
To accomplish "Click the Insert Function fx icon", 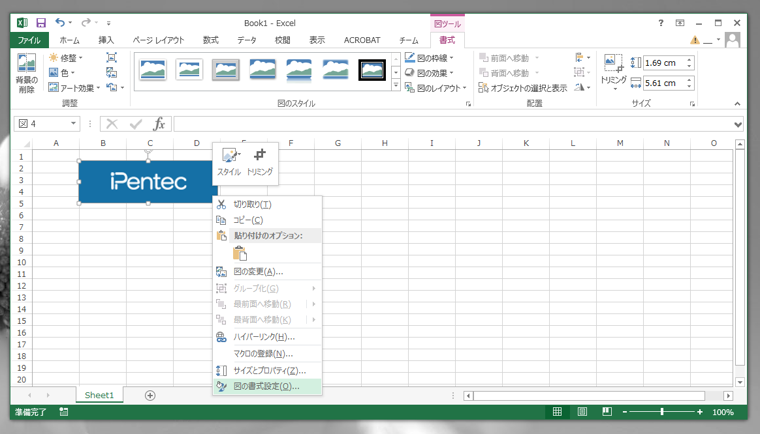I will point(159,124).
